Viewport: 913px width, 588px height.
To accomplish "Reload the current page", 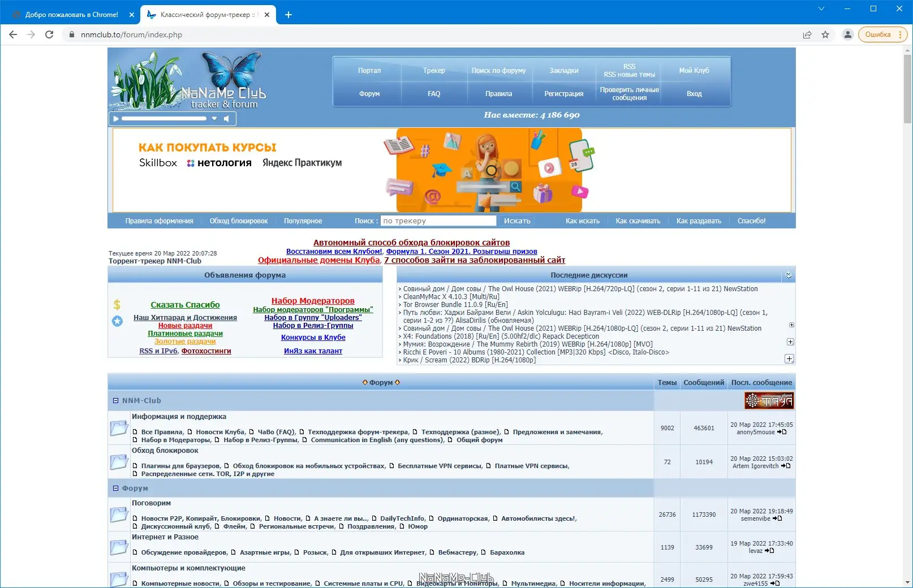I will point(49,34).
